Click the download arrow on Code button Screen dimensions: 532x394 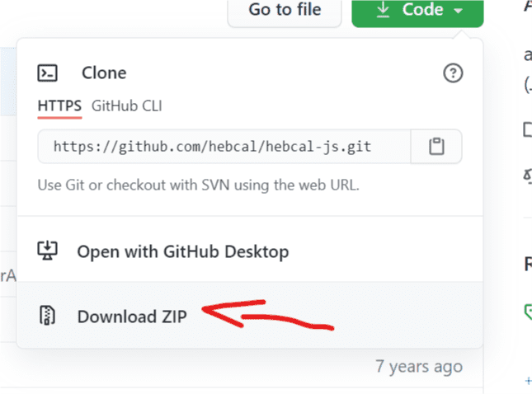(383, 9)
